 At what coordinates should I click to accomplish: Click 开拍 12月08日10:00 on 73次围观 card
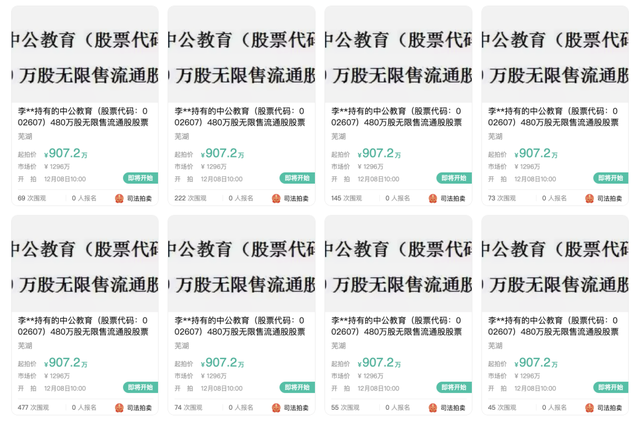(522, 179)
